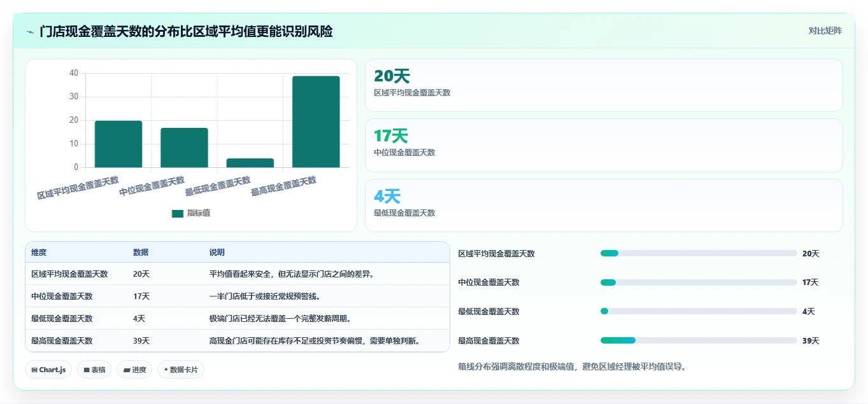The height and width of the screenshot is (404, 868).
Task: Click the 最高现金覆盖天数 chart bar
Action: tap(316, 122)
